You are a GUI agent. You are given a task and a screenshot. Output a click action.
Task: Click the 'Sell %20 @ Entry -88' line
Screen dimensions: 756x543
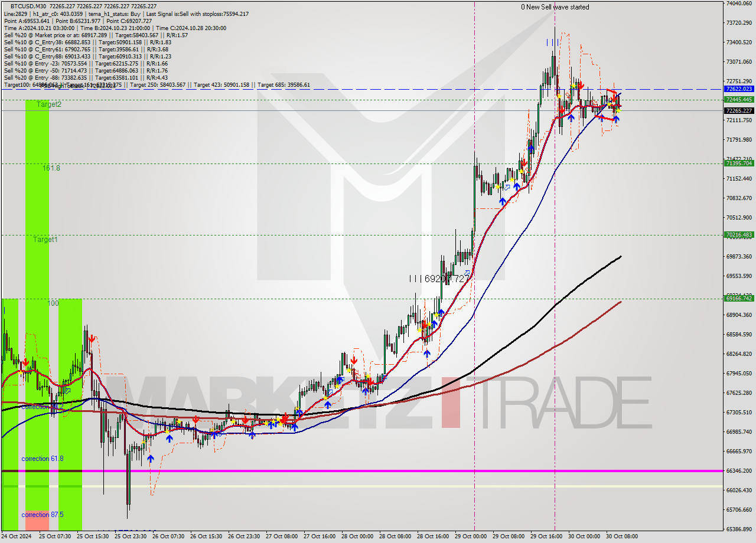86,77
